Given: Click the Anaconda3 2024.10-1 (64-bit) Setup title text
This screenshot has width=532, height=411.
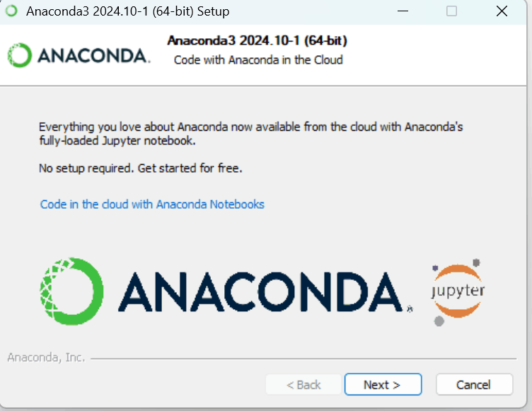Looking at the screenshot, I should 128,11.
